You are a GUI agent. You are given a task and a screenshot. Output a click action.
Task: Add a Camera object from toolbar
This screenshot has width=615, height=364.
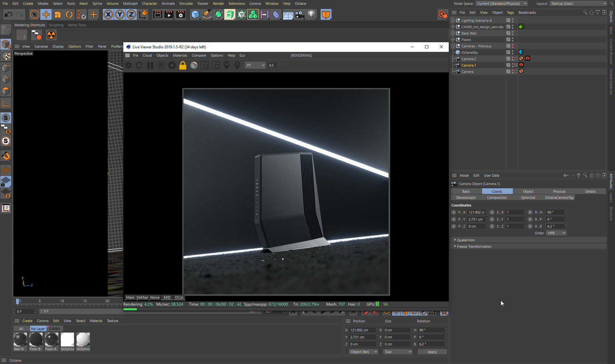pyautogui.click(x=299, y=14)
